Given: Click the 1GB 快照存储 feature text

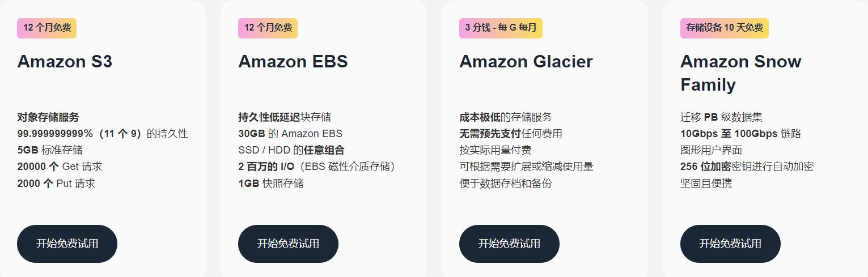Looking at the screenshot, I should click(x=270, y=184).
